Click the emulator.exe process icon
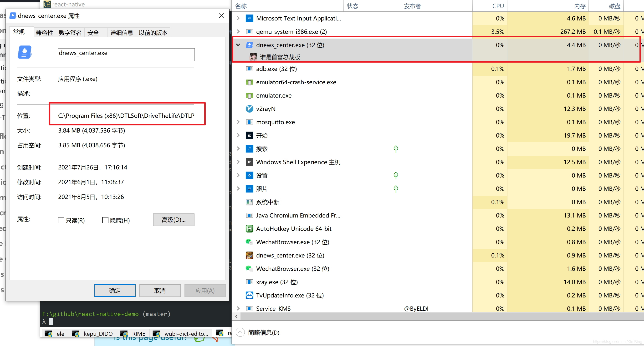 click(249, 96)
